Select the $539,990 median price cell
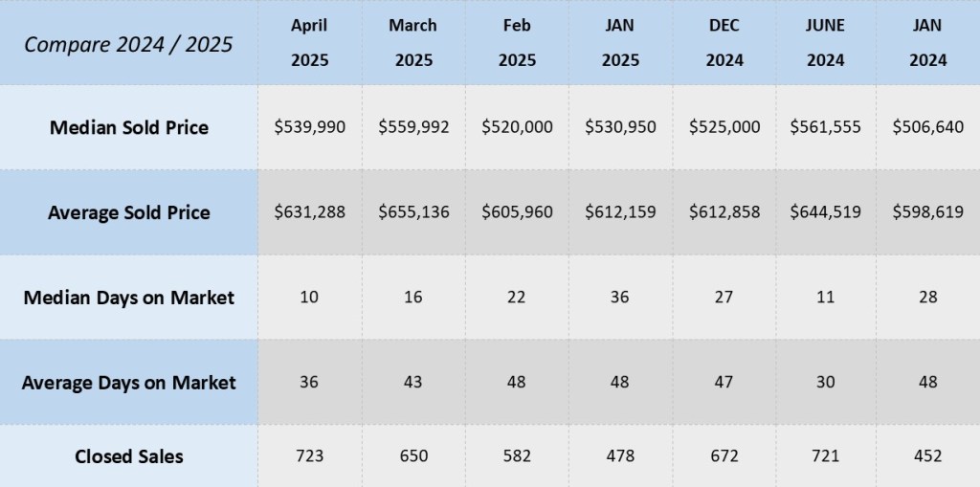The image size is (980, 487). [310, 126]
